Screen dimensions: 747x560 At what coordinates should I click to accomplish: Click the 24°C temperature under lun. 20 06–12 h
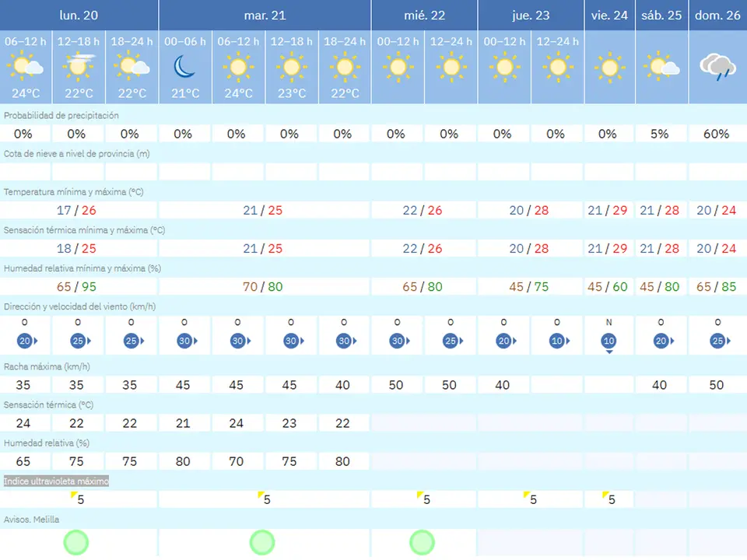coord(26,93)
